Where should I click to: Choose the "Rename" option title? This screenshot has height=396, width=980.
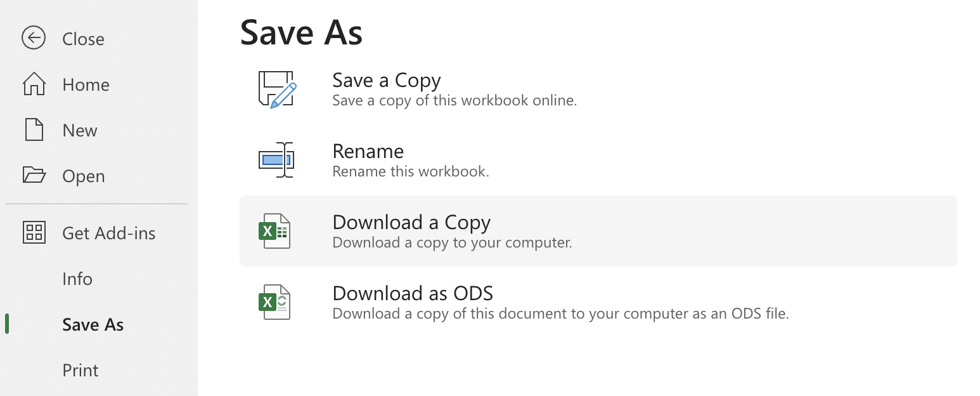coord(368,152)
